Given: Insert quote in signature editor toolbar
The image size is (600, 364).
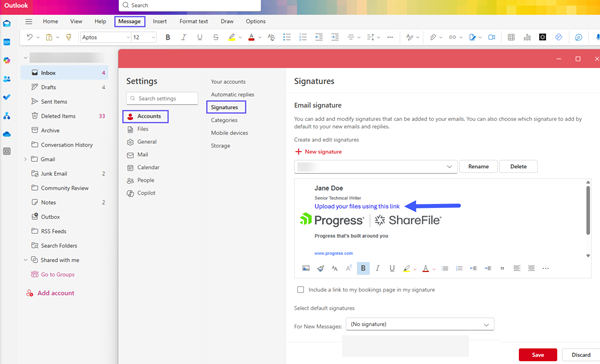Looking at the screenshot, I should tap(502, 268).
